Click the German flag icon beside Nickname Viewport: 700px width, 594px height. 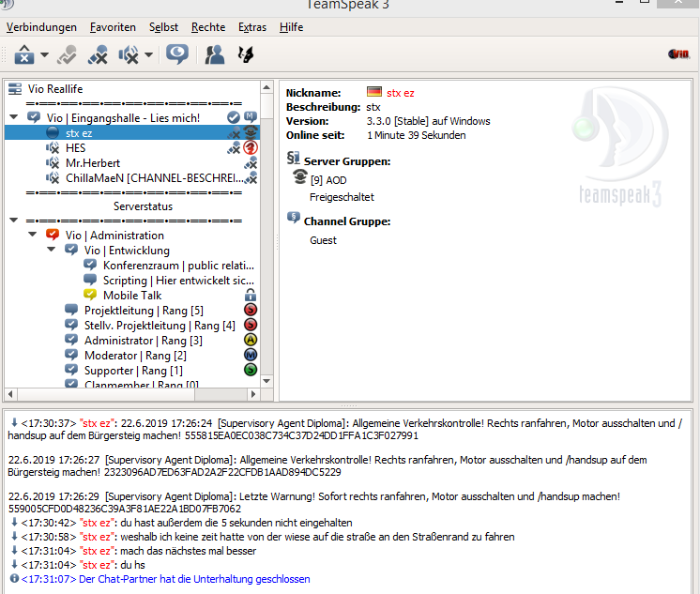coord(374,92)
